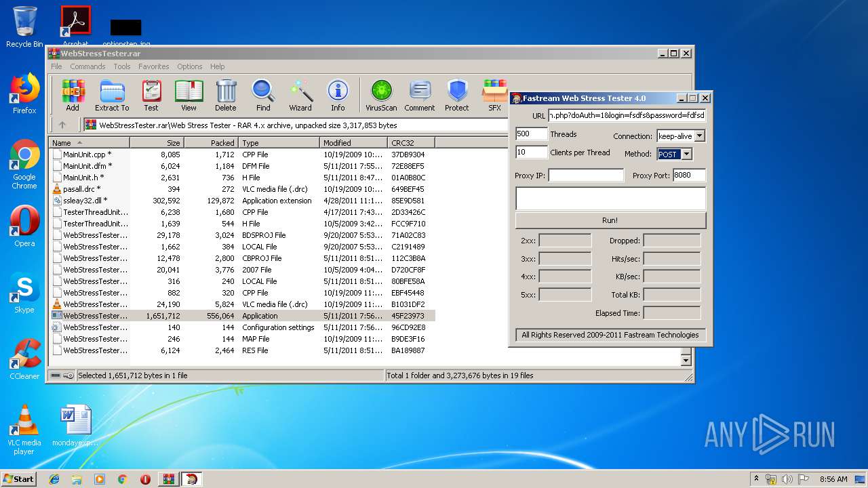The width and height of the screenshot is (868, 488).
Task: Open the Info toolbar icon
Action: (x=338, y=95)
